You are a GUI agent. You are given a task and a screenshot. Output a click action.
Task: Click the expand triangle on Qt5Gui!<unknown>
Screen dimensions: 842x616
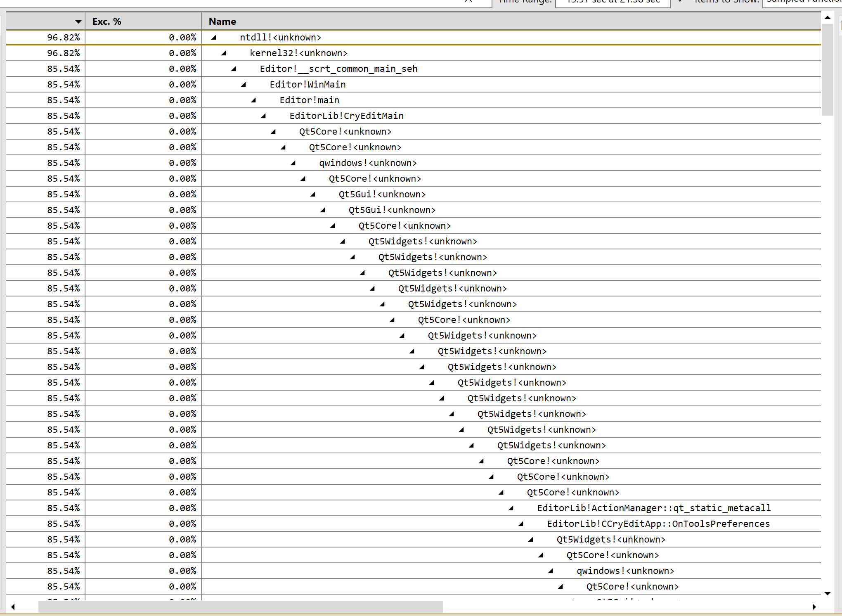(x=312, y=194)
